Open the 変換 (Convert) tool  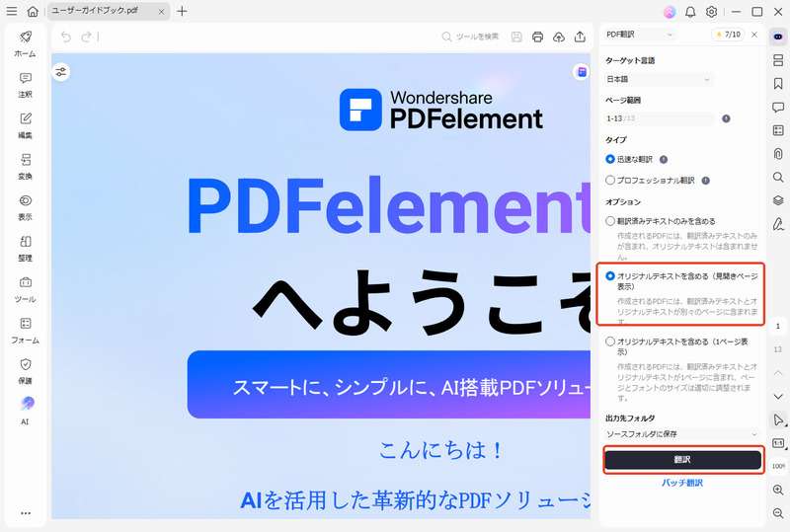(25, 166)
